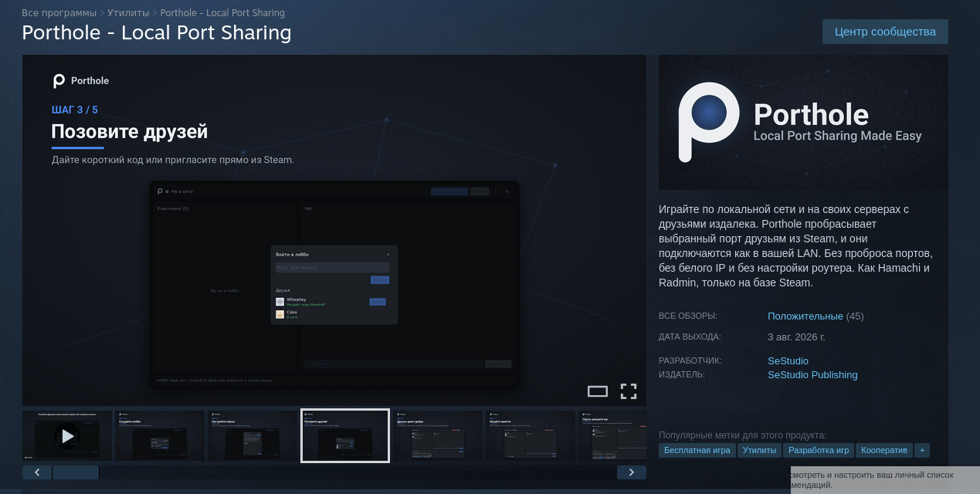Image resolution: width=980 pixels, height=494 pixels.
Task: Click the Популярные метки для этого продукта text
Action: (x=742, y=435)
